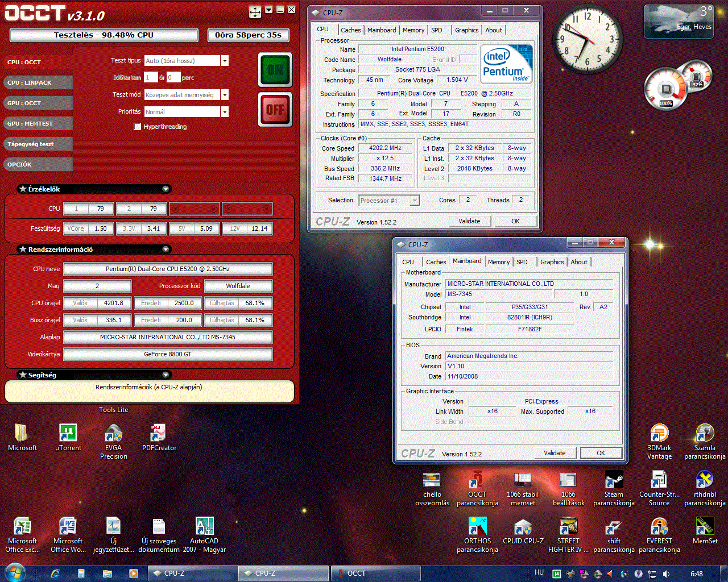This screenshot has width=728, height=582.
Task: Open the MemSet desktop icon
Action: point(705,531)
